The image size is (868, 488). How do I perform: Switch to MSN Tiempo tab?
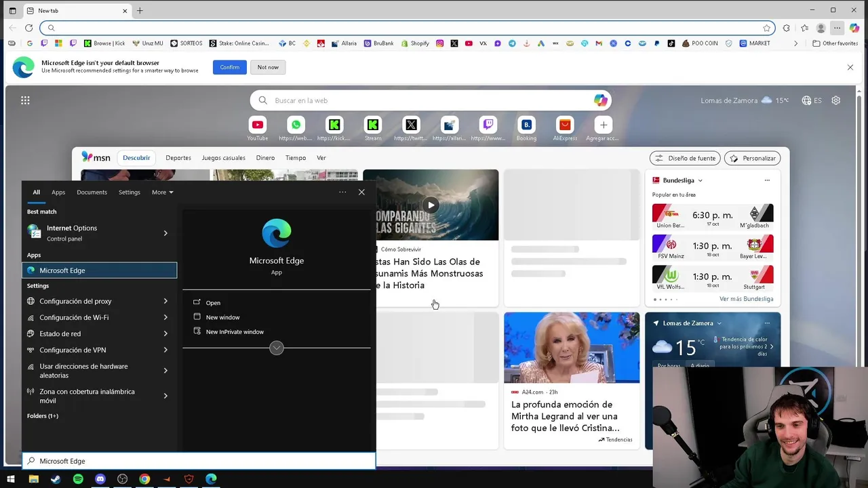point(296,158)
